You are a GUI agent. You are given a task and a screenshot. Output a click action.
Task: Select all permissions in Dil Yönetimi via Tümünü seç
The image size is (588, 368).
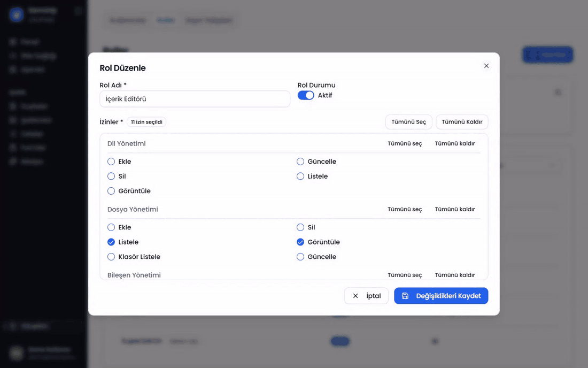[405, 144]
